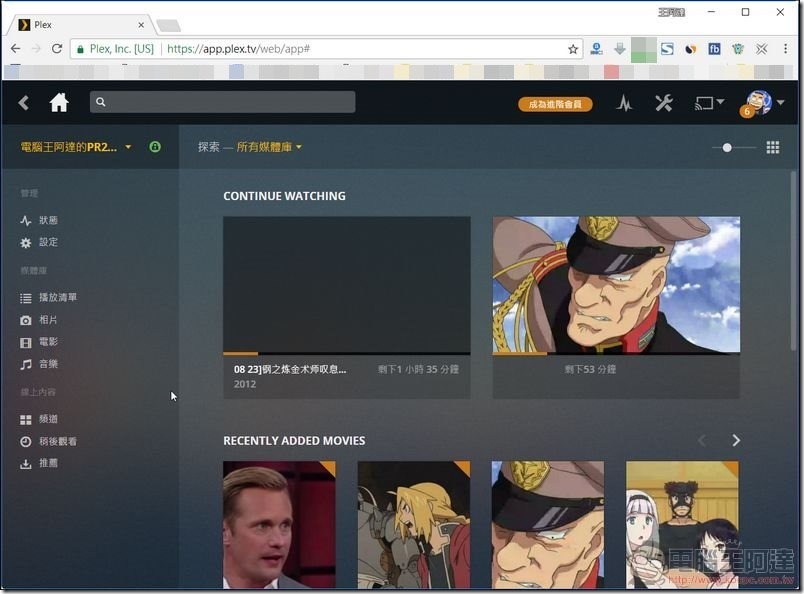Click the year 2012 under the first video
Screen dimensions: 804x594
point(245,384)
